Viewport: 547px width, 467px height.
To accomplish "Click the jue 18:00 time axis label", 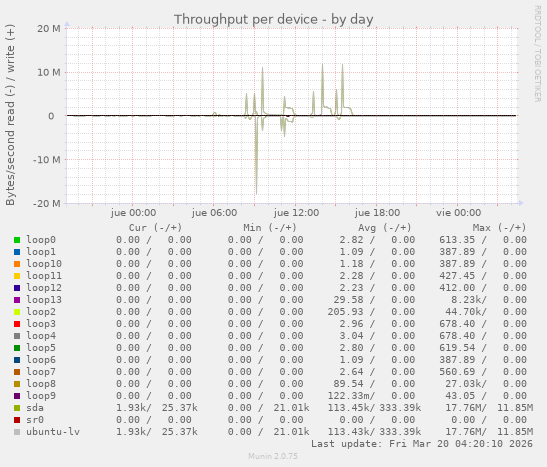I will point(377,213).
